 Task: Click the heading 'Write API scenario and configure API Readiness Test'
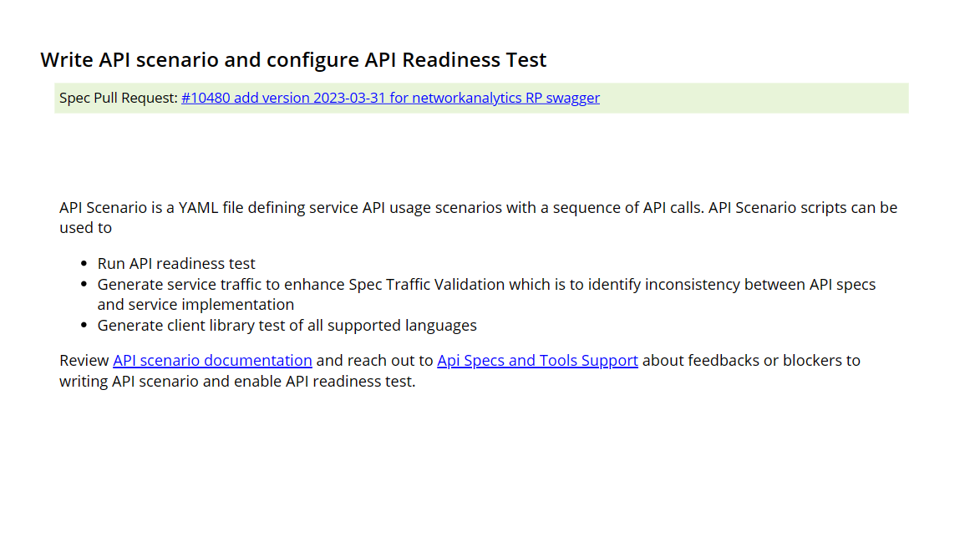pyautogui.click(x=293, y=60)
